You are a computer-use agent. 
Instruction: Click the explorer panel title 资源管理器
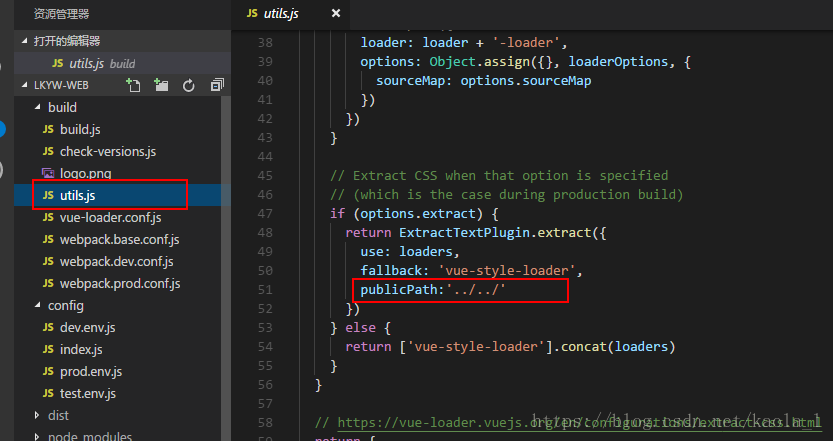61,14
